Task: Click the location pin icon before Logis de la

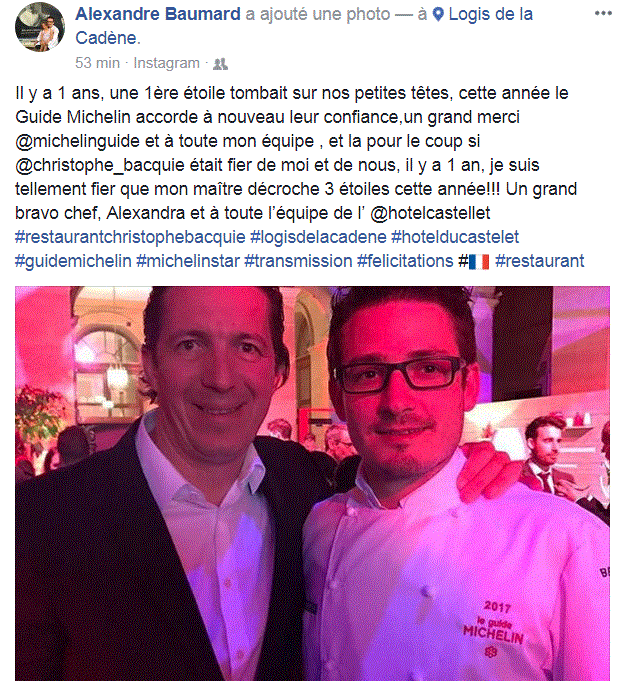Action: pos(438,15)
